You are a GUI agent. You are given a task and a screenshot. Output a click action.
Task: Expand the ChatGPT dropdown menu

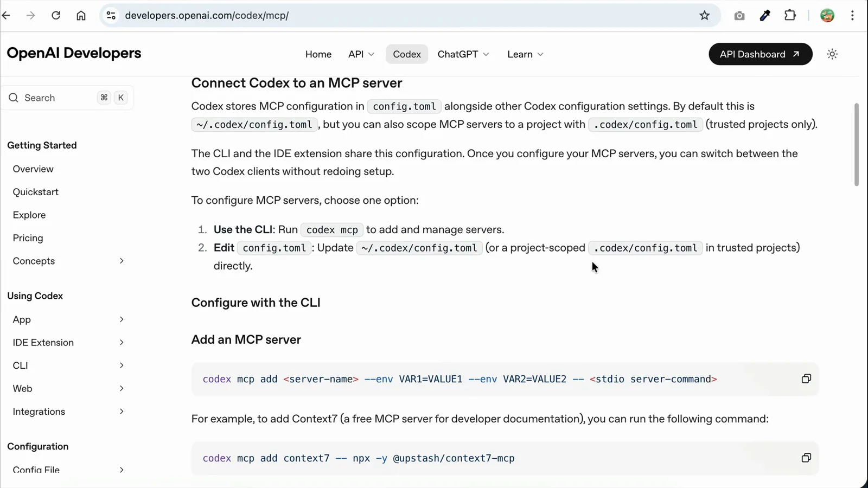click(463, 54)
